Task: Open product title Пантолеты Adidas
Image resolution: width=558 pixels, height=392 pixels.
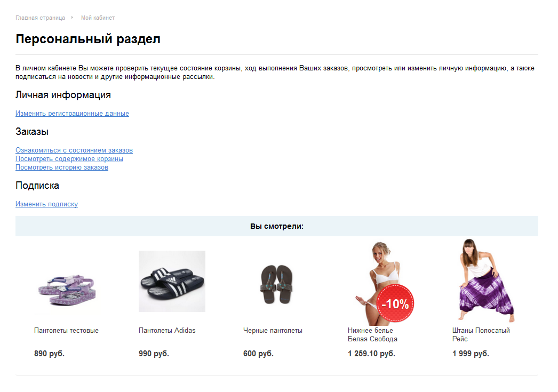Action: (167, 331)
